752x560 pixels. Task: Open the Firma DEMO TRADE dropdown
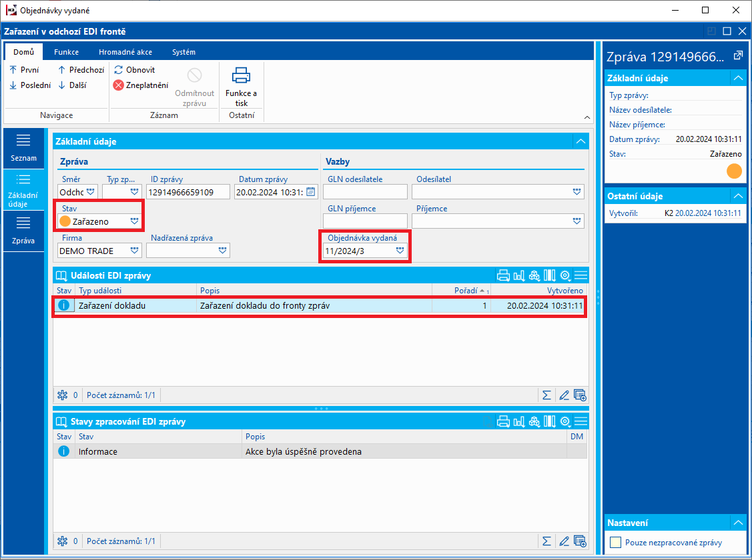point(134,251)
